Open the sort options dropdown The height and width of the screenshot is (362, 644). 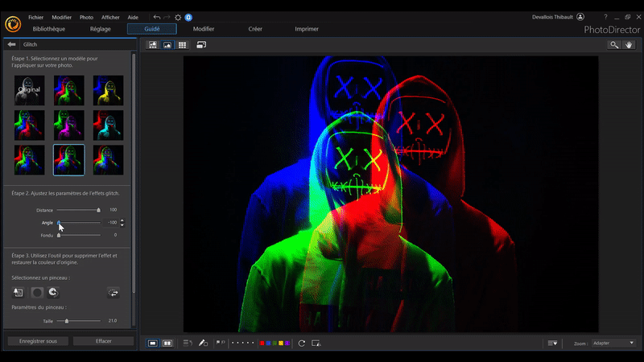[x=552, y=343]
